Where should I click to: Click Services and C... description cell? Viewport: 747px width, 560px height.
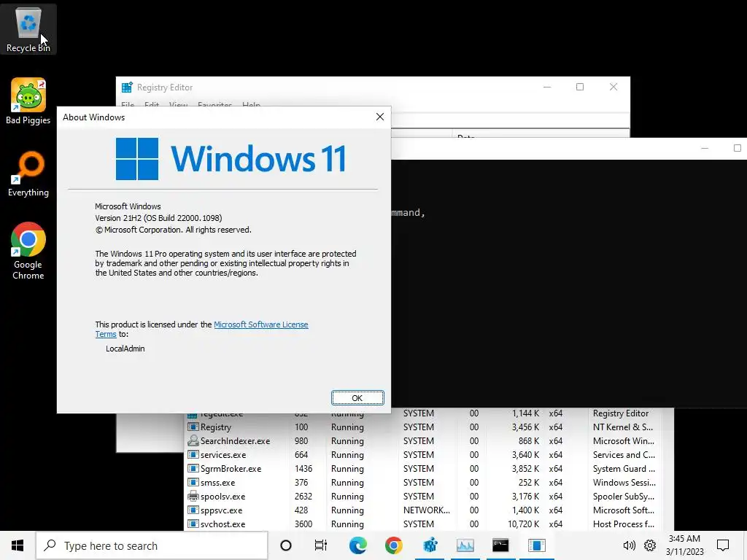(x=624, y=455)
